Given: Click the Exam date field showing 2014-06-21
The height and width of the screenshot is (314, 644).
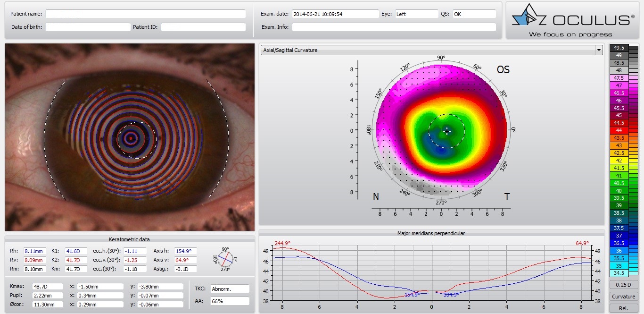Looking at the screenshot, I should [x=335, y=14].
